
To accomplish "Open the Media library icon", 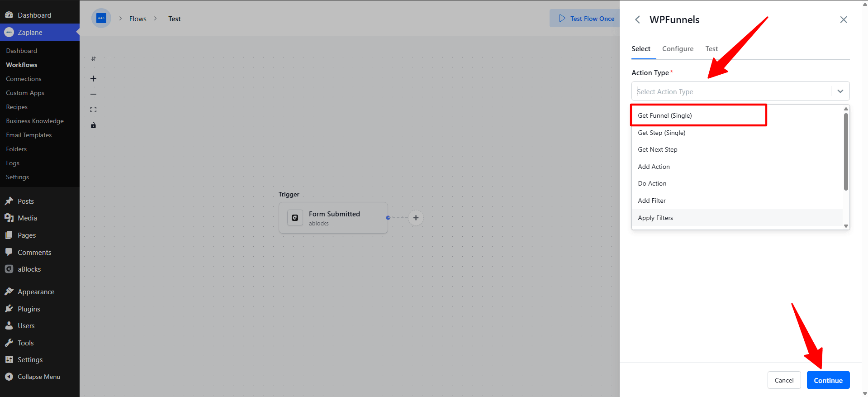I will pyautogui.click(x=9, y=218).
